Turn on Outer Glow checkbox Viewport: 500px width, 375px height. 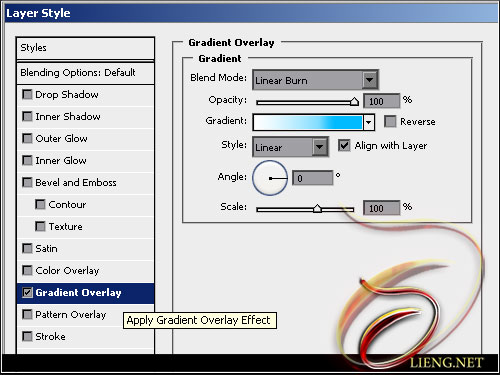27,138
